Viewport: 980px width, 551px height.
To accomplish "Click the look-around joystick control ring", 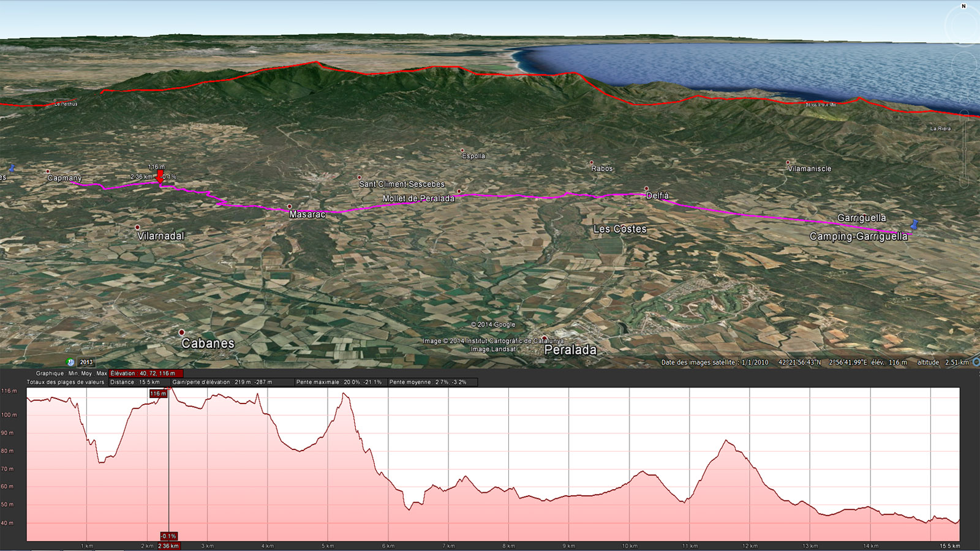I will click(964, 26).
